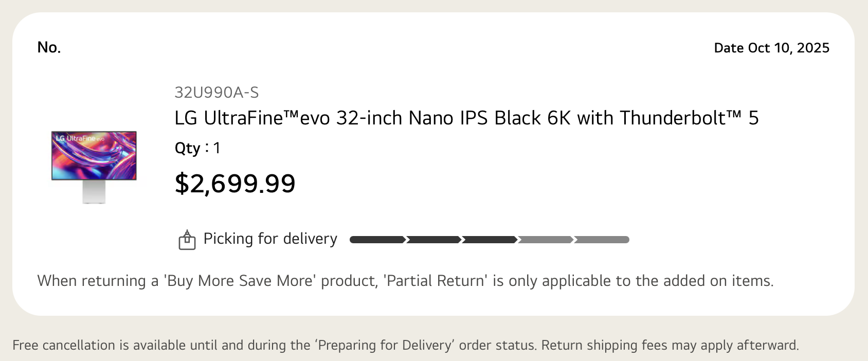The image size is (868, 361).
Task: Click the 'Buy More Save More' text
Action: [239, 281]
